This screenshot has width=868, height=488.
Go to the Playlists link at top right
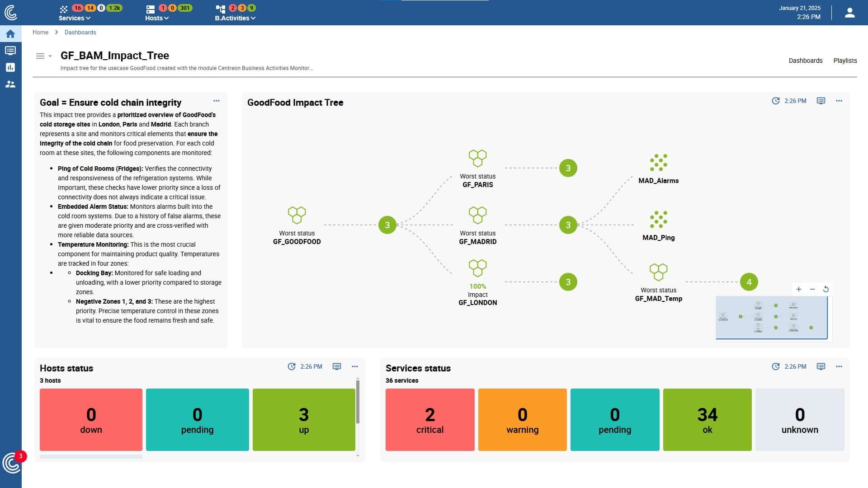click(x=845, y=61)
